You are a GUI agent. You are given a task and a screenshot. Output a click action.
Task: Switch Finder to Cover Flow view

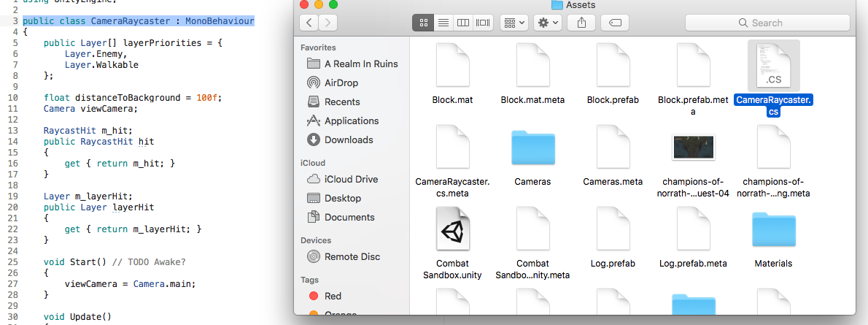483,23
